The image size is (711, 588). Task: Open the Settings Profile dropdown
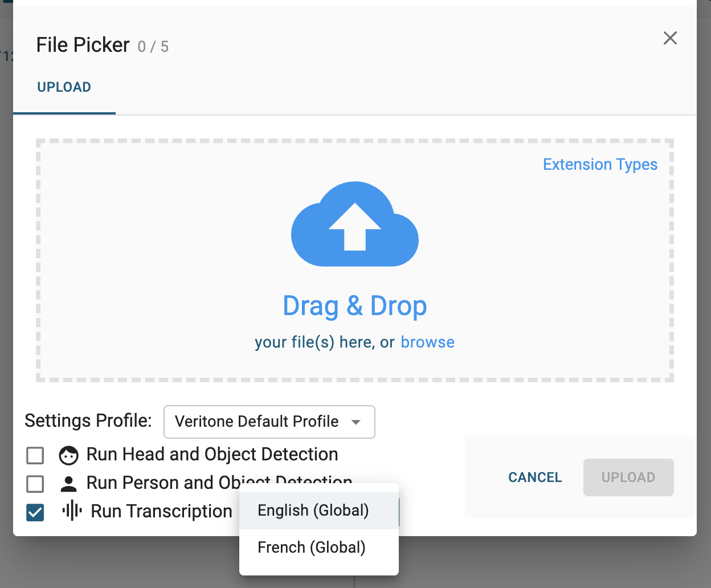(269, 422)
